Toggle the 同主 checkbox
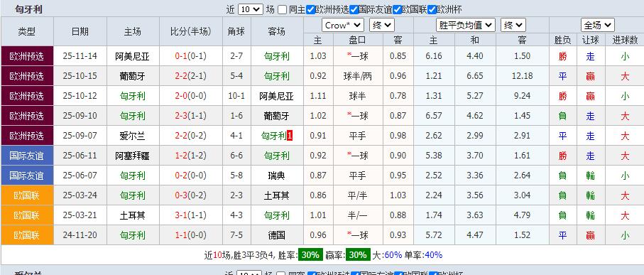644x275 pixels. pos(282,9)
